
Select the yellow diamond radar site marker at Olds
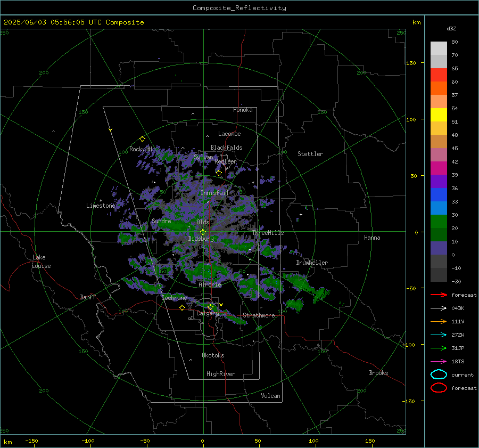coord(203,232)
